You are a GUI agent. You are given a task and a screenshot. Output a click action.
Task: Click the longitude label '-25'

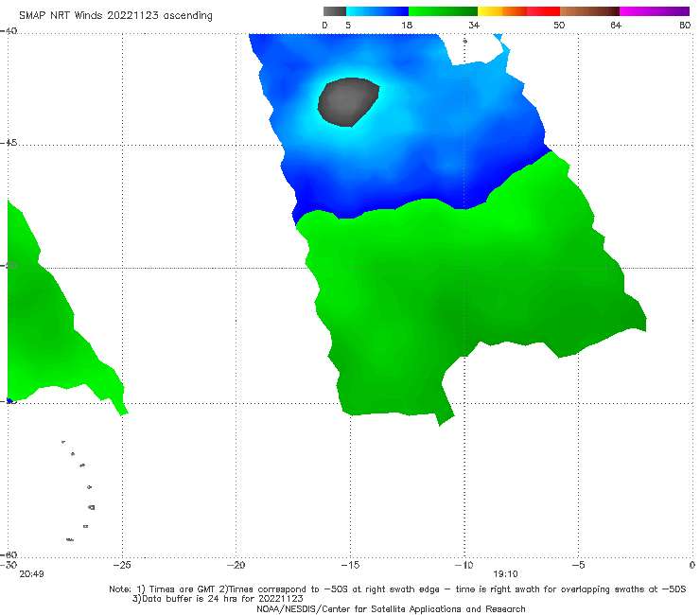(x=122, y=565)
